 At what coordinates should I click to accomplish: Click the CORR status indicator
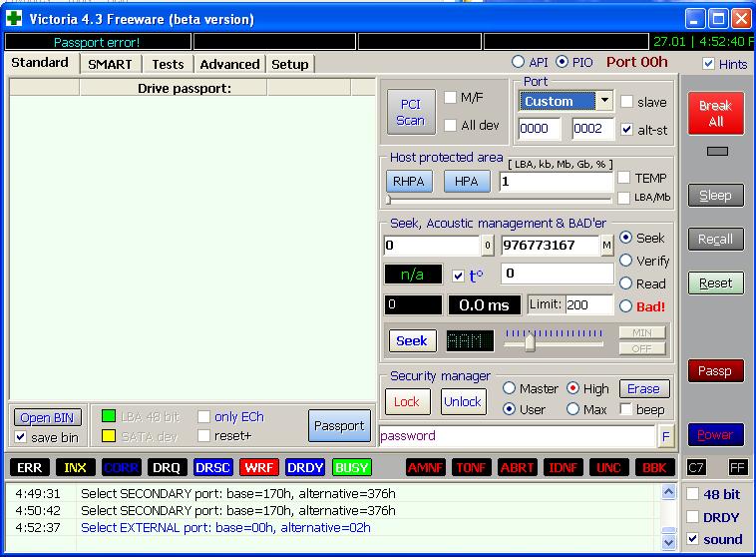(122, 468)
